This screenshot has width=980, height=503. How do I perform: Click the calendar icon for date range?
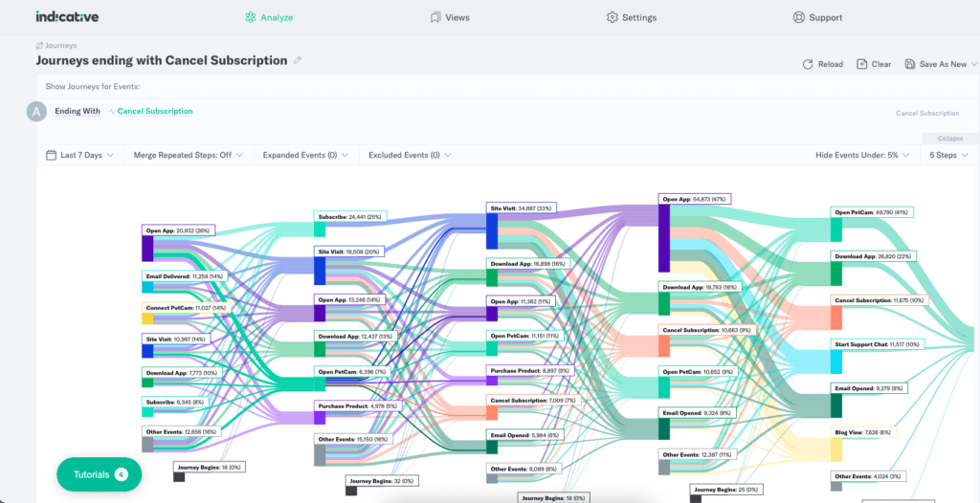51,155
